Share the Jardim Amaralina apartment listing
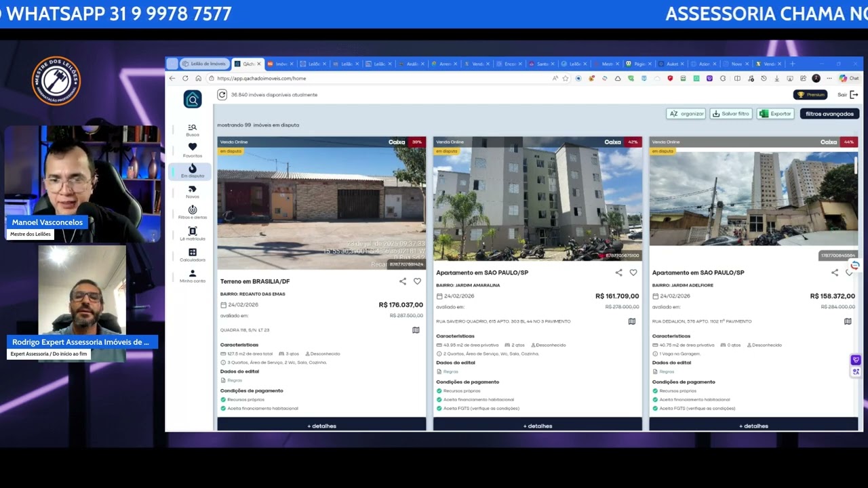The width and height of the screenshot is (868, 488). (618, 272)
